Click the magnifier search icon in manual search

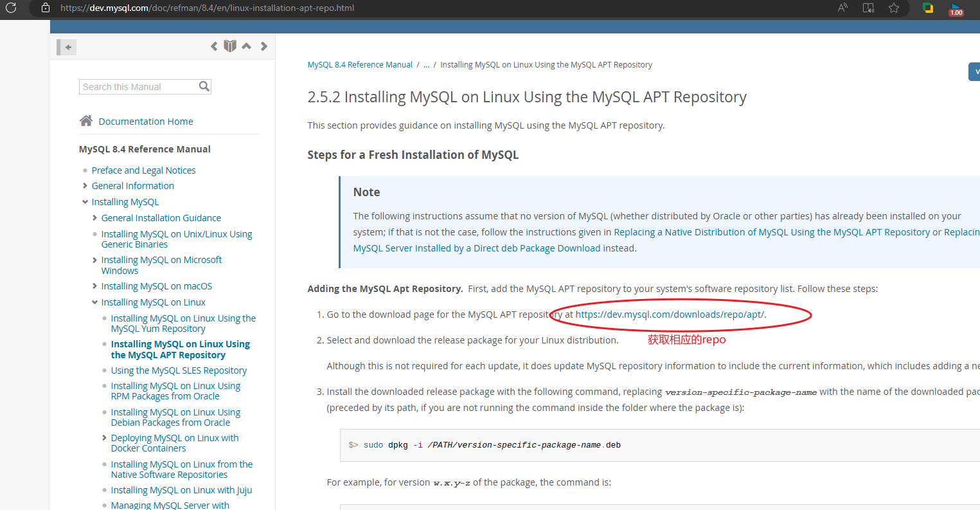click(x=204, y=86)
